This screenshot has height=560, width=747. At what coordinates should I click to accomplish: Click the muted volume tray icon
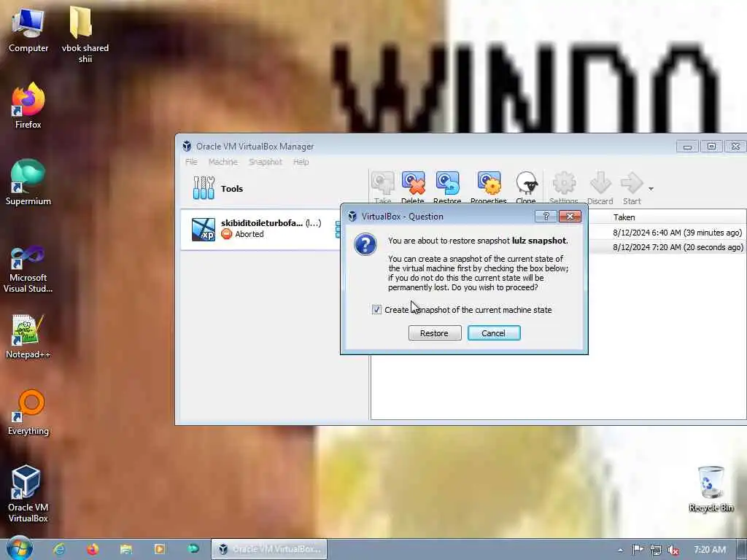(x=673, y=550)
